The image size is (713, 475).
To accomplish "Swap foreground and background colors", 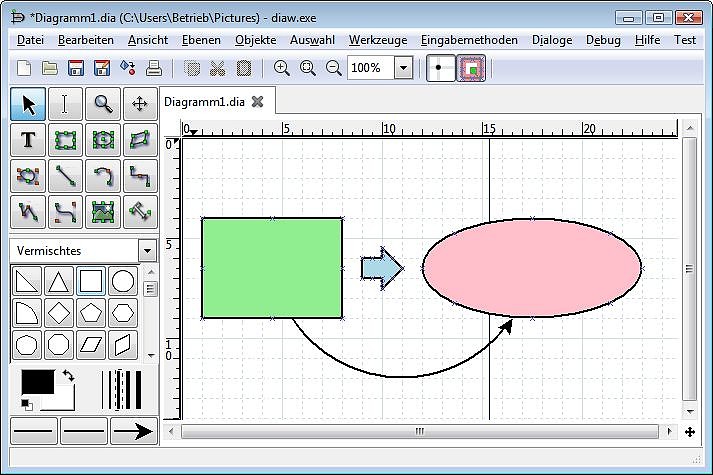I will click(x=69, y=375).
